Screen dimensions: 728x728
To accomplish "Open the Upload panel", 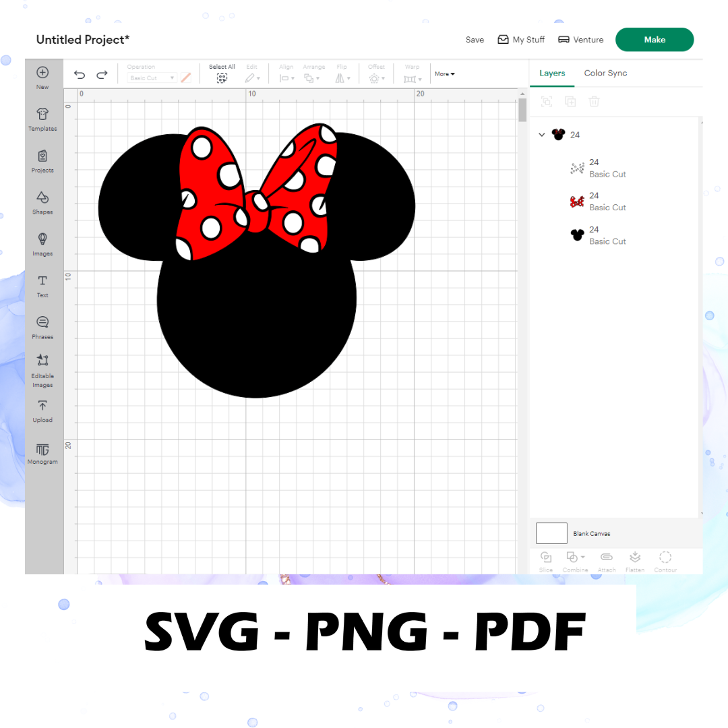I will 42,411.
